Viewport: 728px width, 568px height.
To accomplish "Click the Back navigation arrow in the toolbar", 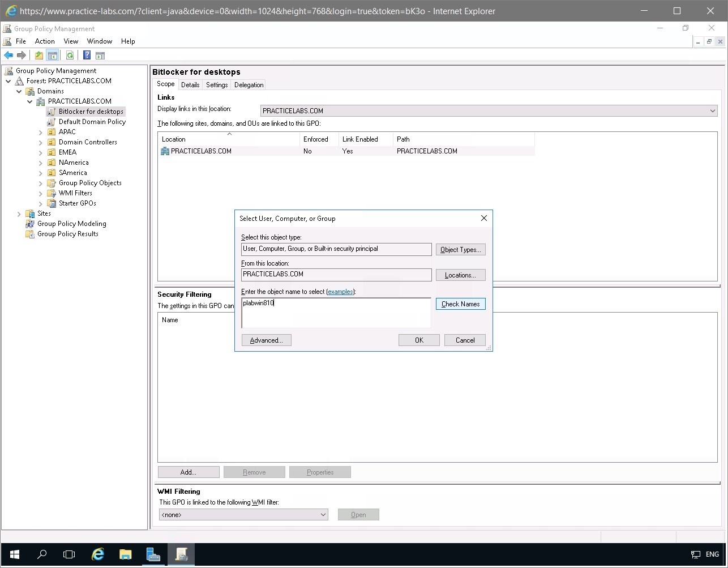I will coord(8,55).
